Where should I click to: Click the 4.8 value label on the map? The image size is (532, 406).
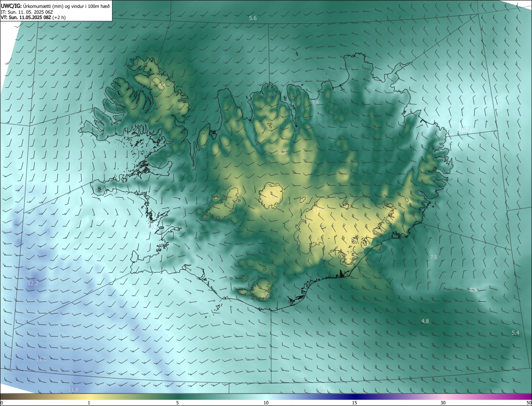coord(425,321)
